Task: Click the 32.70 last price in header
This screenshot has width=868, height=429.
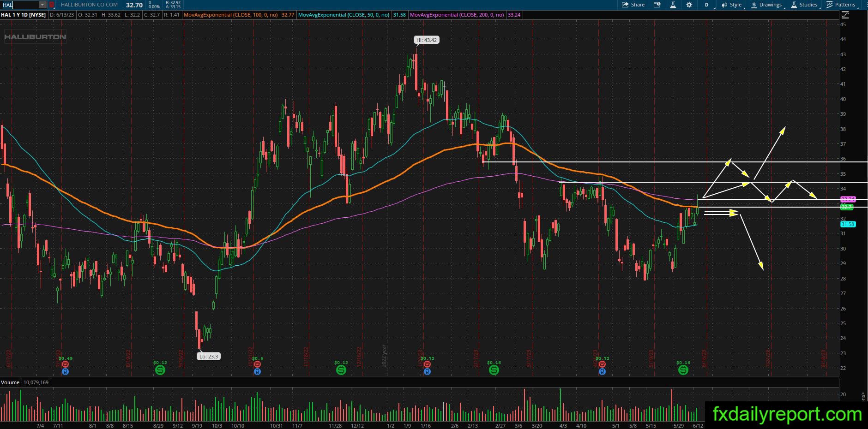Action: [134, 5]
